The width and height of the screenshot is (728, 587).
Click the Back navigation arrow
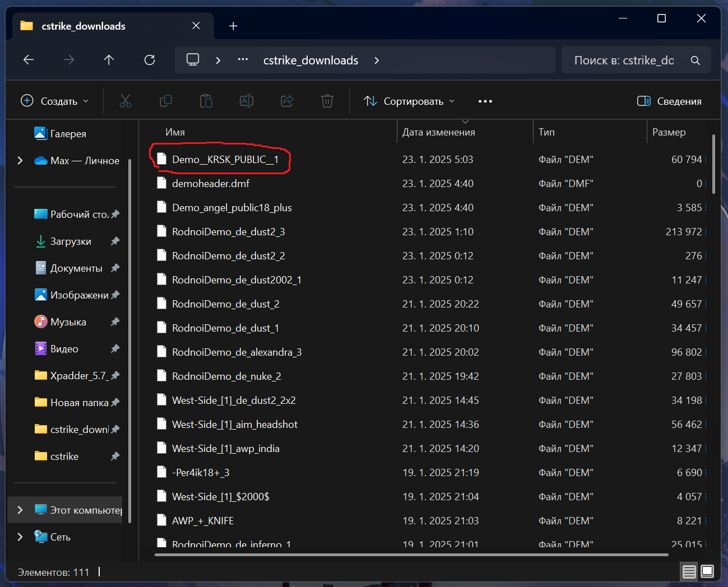coord(29,60)
